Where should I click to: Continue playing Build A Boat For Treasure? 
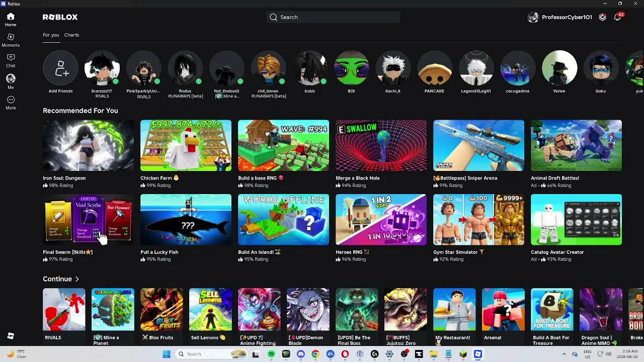click(552, 309)
